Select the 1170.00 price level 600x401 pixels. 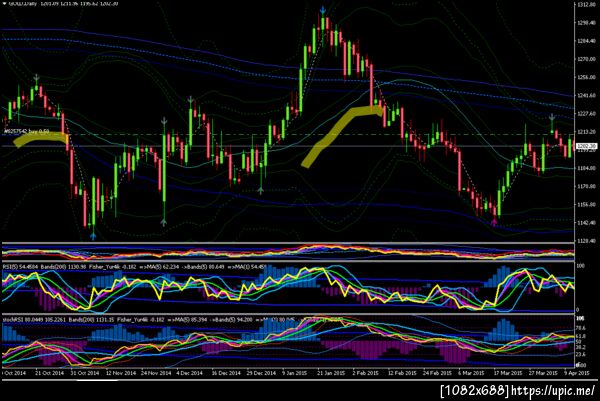587,186
